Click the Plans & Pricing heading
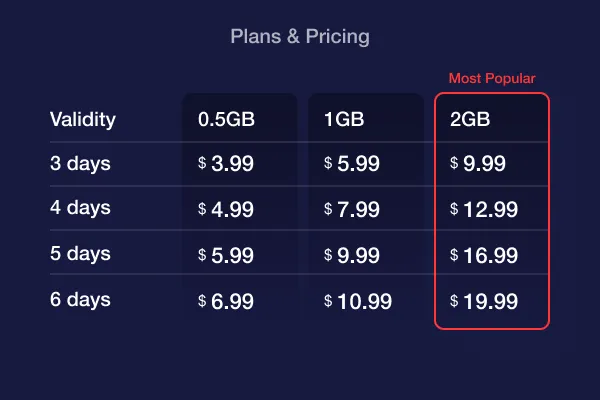 pyautogui.click(x=300, y=37)
